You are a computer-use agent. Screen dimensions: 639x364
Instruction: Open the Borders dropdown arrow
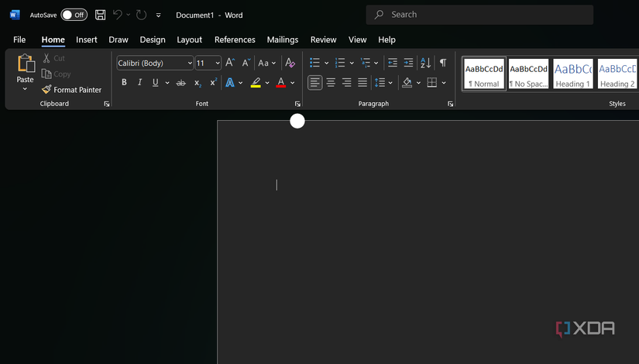(444, 83)
